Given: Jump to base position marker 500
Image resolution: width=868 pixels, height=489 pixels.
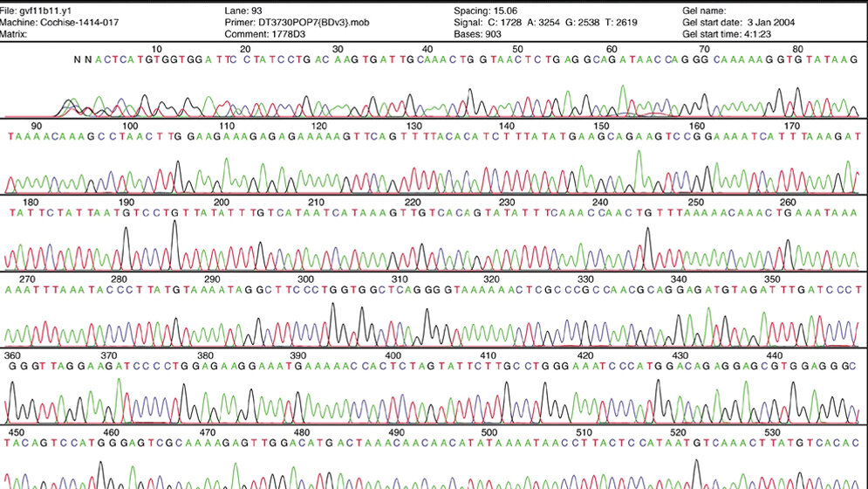Looking at the screenshot, I should [x=489, y=431].
